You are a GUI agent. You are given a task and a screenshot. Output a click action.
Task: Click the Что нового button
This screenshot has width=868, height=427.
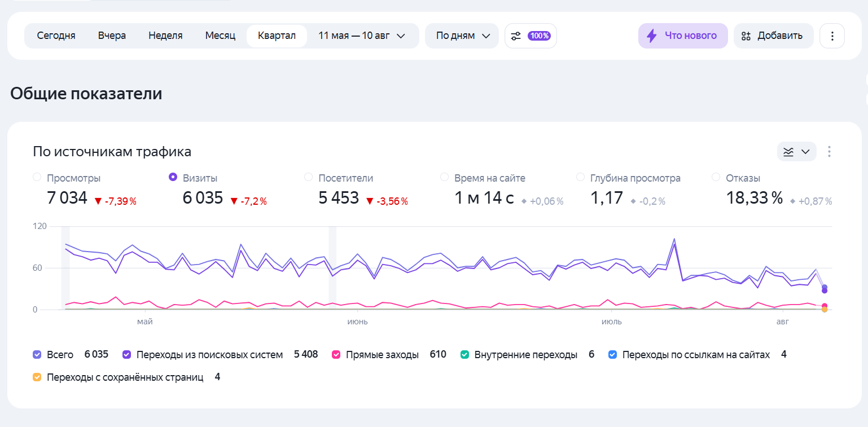coord(683,36)
